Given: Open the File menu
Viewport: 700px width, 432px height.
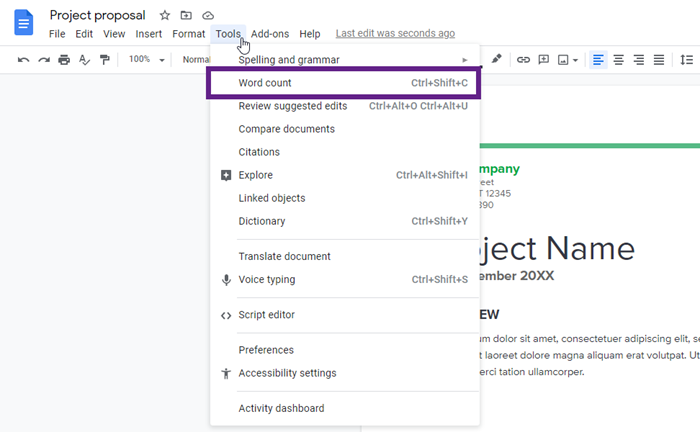Looking at the screenshot, I should (57, 34).
